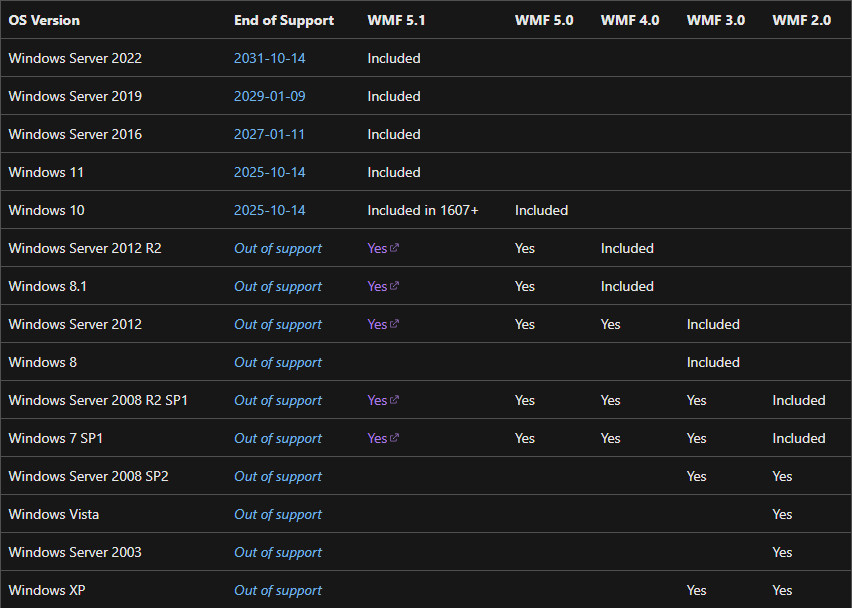
Task: Click WMF 2.0 Yes cell for Windows Server 2003
Action: (x=782, y=553)
